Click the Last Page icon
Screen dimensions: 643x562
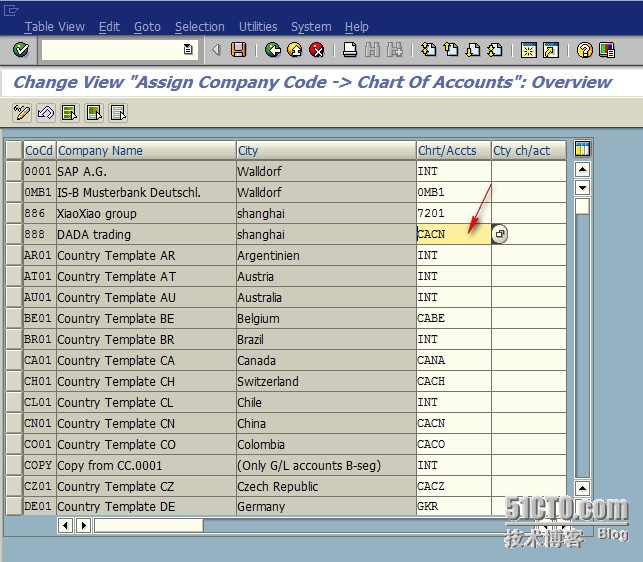[x=495, y=50]
